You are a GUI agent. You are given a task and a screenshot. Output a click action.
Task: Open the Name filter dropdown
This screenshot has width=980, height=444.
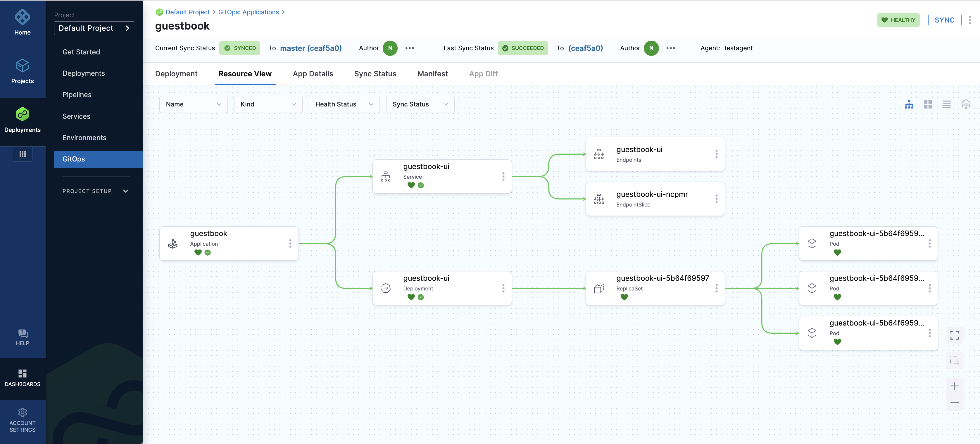point(193,104)
